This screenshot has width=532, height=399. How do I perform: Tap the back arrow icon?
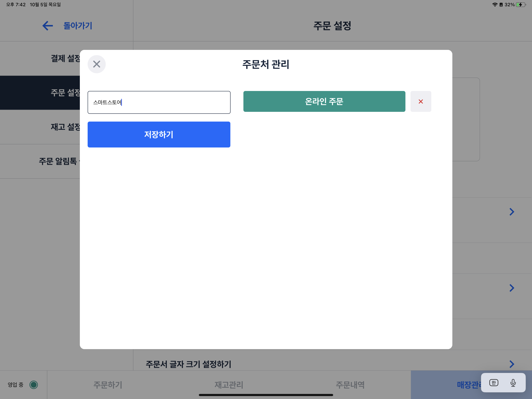point(48,26)
